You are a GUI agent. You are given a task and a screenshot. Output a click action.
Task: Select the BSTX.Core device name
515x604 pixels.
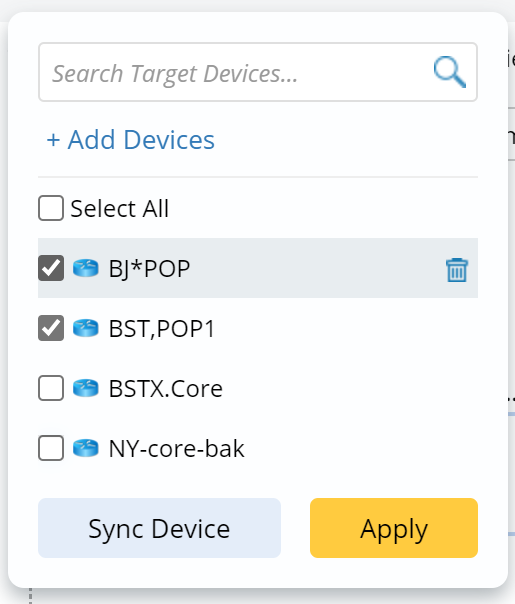click(x=166, y=389)
